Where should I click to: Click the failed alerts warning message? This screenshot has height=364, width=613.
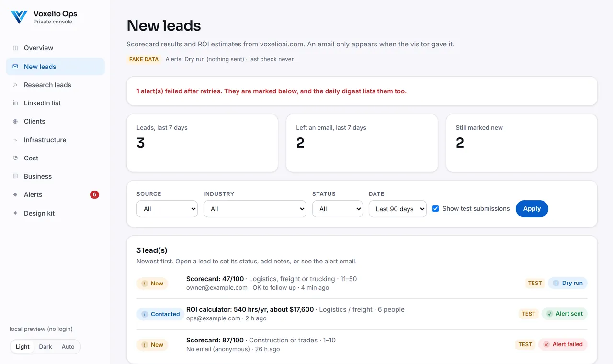272,91
